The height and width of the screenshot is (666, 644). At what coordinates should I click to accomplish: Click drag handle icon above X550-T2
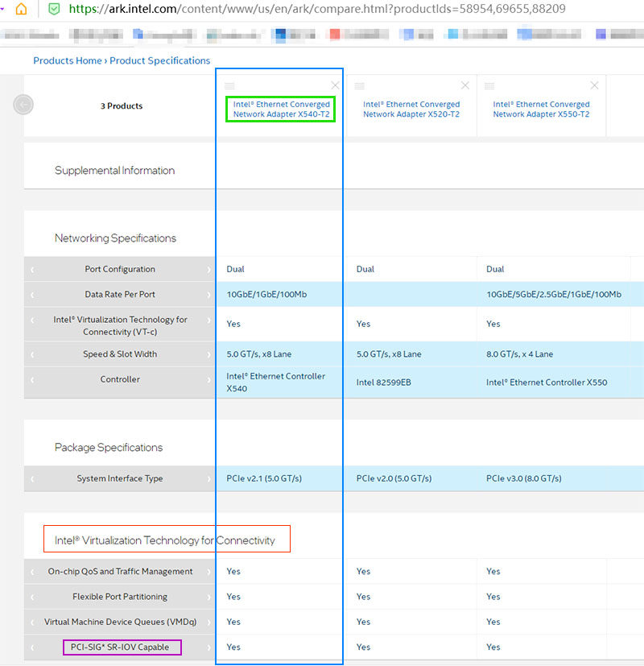click(x=489, y=86)
